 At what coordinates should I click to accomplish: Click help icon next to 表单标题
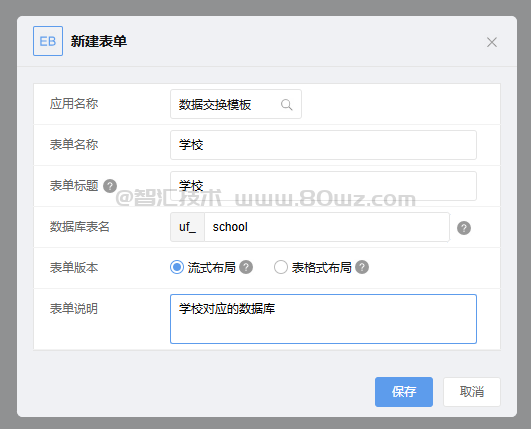click(x=110, y=186)
